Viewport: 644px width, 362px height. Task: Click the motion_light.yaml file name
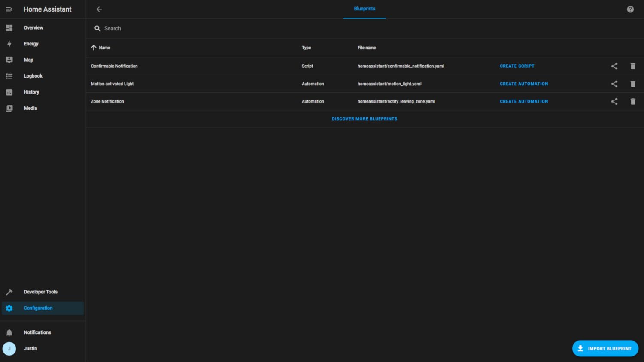389,84
